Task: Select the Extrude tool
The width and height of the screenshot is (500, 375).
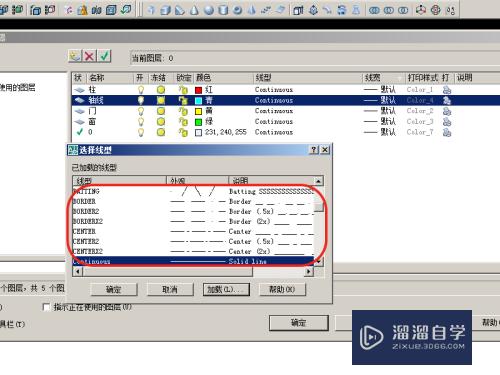Action: tap(298, 10)
